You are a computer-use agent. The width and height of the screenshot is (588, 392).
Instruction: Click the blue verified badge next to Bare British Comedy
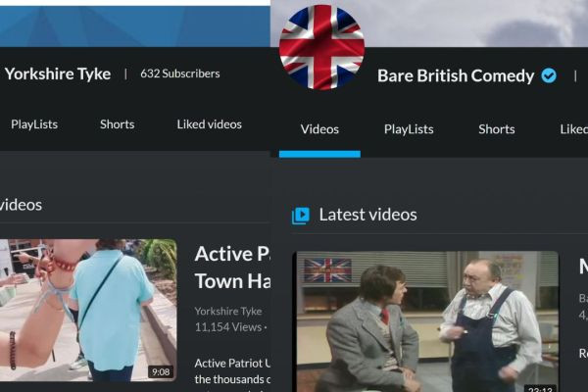tap(549, 75)
